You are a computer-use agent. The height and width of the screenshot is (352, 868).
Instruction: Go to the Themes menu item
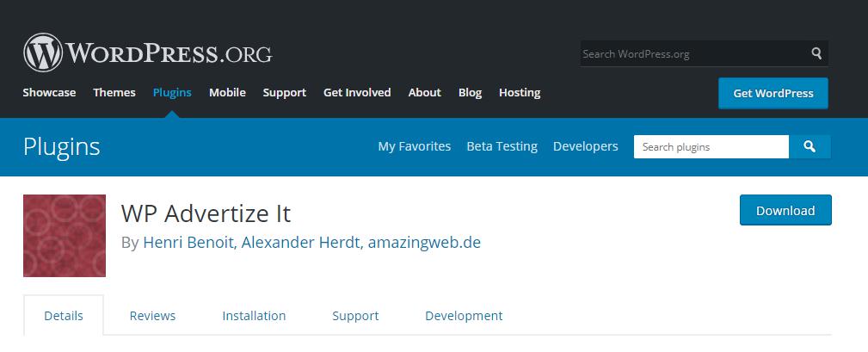[x=114, y=92]
